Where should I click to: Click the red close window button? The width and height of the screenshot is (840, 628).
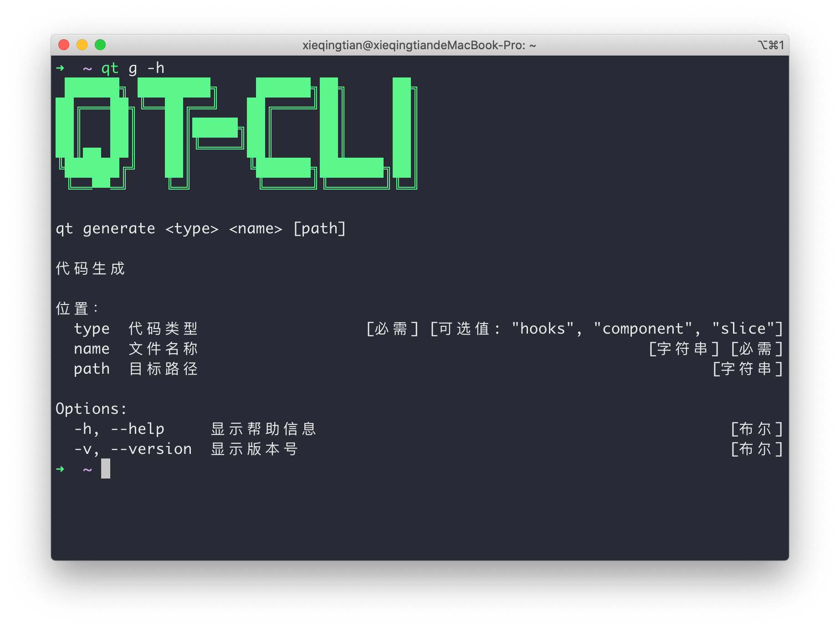[x=64, y=45]
